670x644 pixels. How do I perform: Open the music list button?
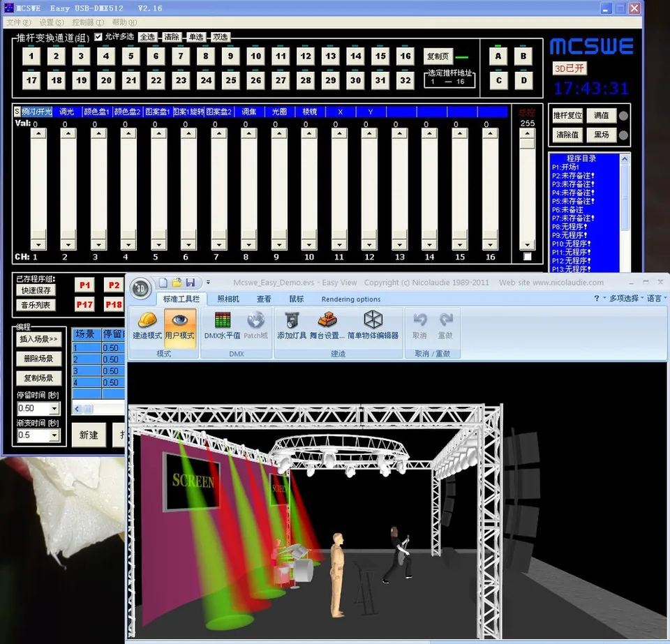point(36,305)
